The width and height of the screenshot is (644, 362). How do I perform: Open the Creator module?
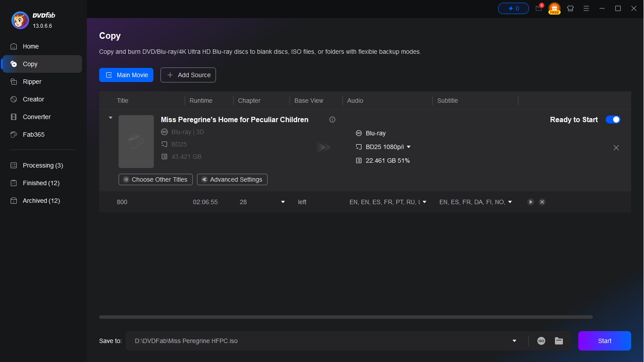(41, 99)
